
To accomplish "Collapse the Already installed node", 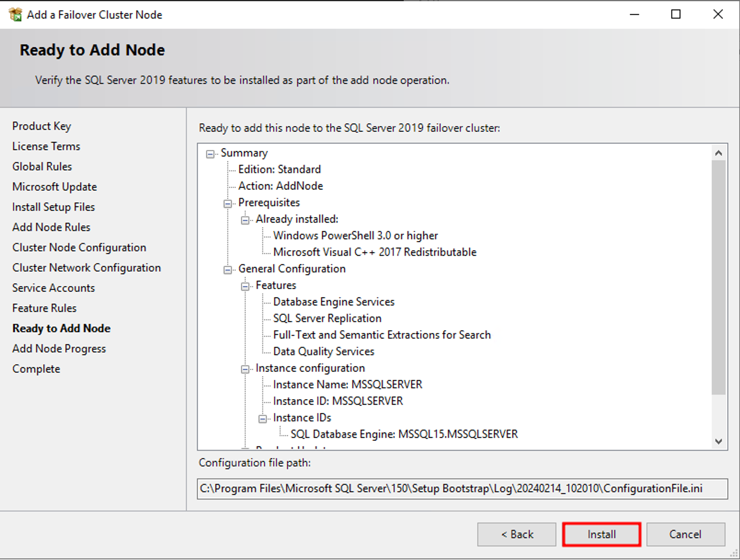I will tap(245, 220).
